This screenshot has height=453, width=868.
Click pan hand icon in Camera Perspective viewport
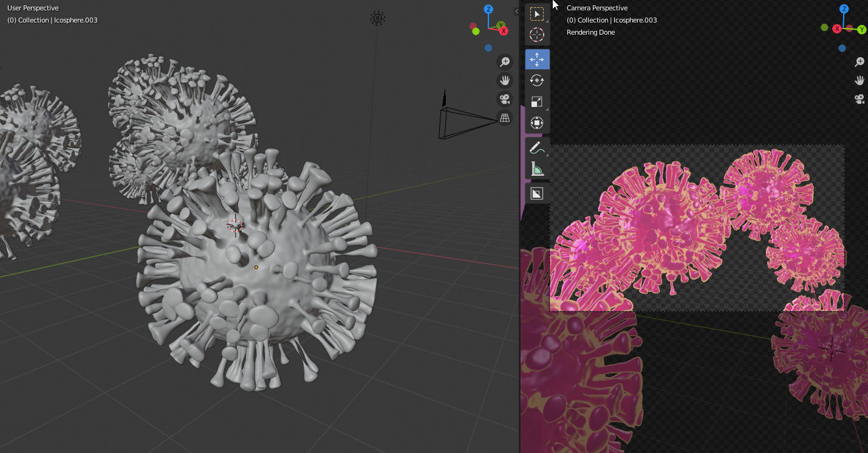click(859, 80)
